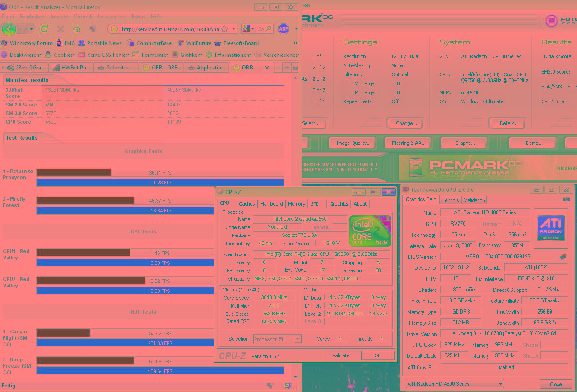
Task: Reload the page with the green refresh icon
Action: (x=44, y=29)
